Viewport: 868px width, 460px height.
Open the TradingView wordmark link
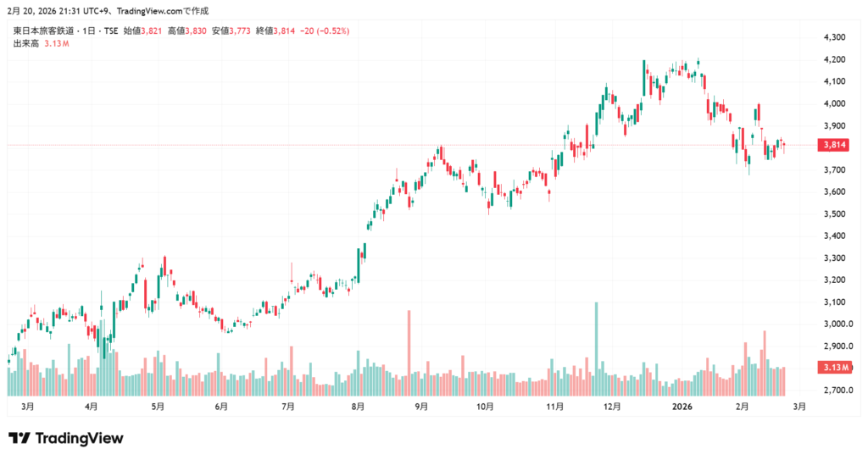pyautogui.click(x=78, y=438)
